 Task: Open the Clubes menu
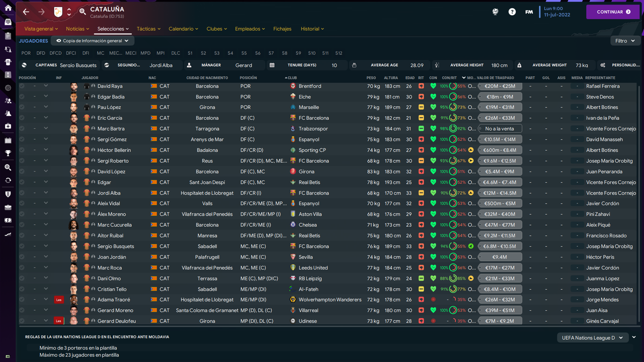click(x=217, y=29)
